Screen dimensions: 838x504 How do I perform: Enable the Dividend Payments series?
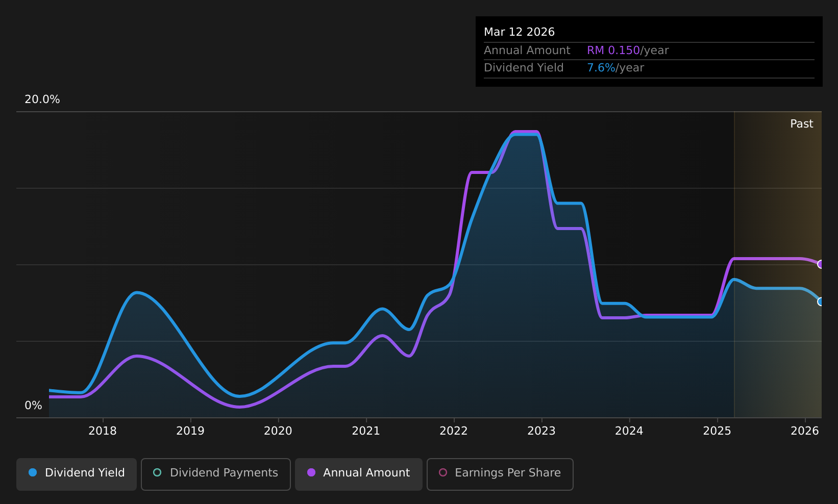click(x=216, y=474)
